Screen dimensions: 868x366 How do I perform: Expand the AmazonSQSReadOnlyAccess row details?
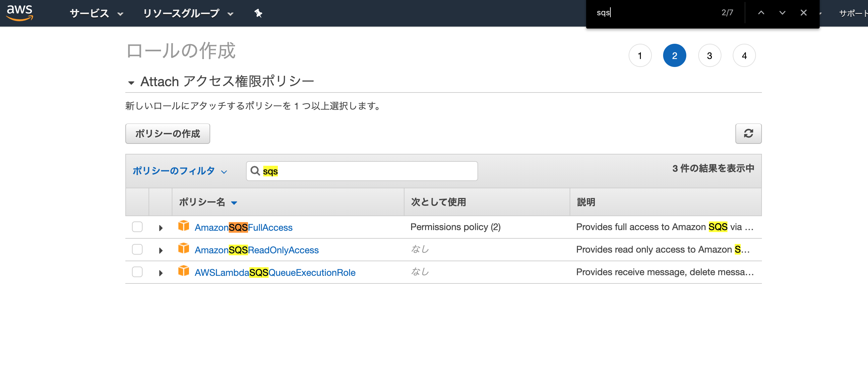(161, 250)
